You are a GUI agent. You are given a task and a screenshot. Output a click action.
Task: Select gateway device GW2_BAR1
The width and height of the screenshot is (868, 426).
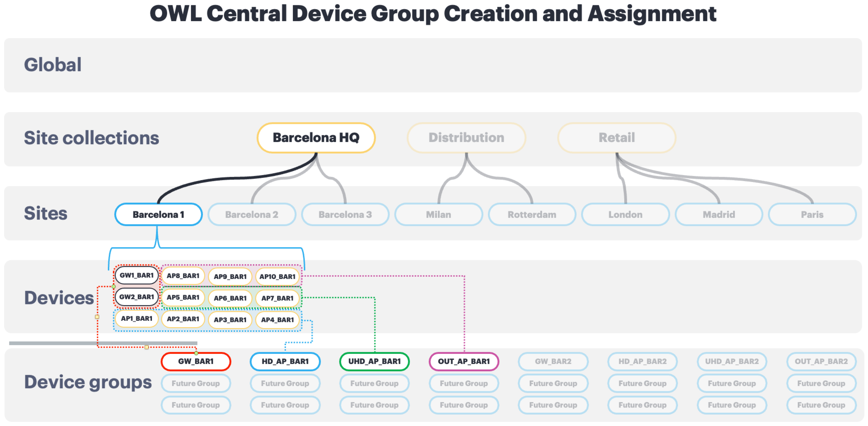pos(137,297)
